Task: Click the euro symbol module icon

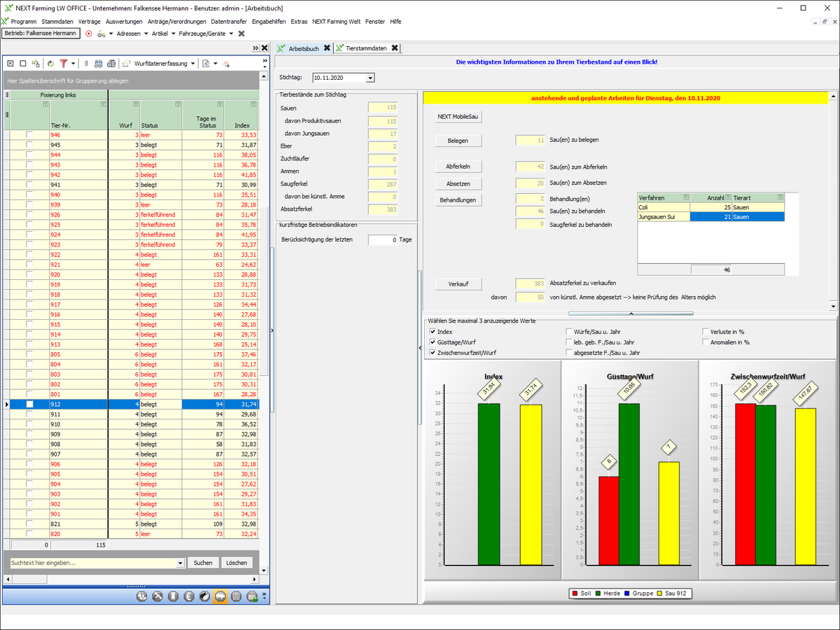Action: 188,596
